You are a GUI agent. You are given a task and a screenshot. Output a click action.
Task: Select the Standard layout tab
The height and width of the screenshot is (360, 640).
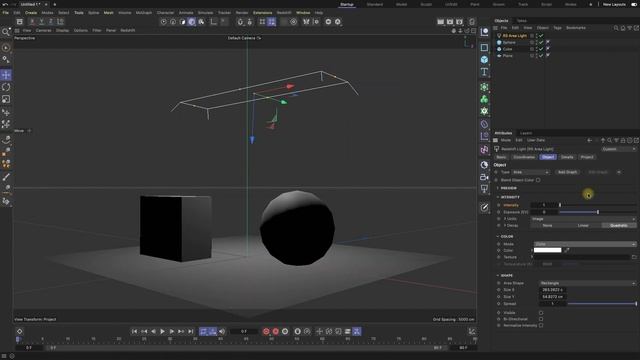[x=375, y=4]
